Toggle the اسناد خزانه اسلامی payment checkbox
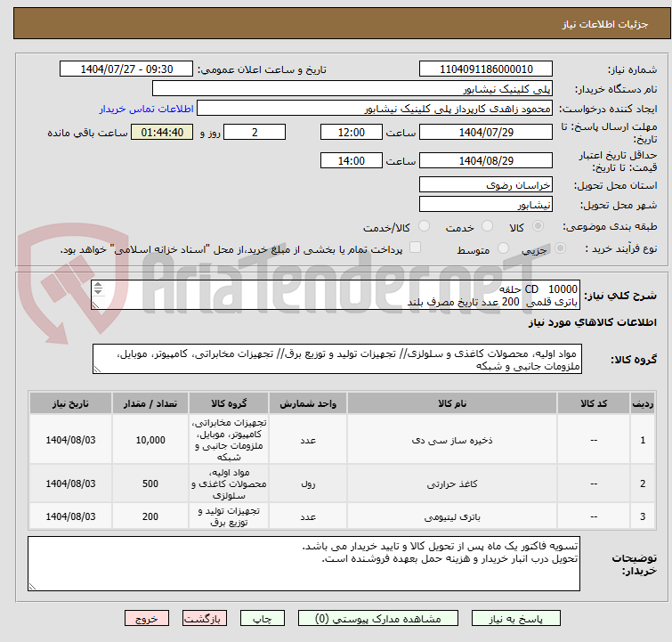Viewport: 672px width, 642px height. coord(416,248)
